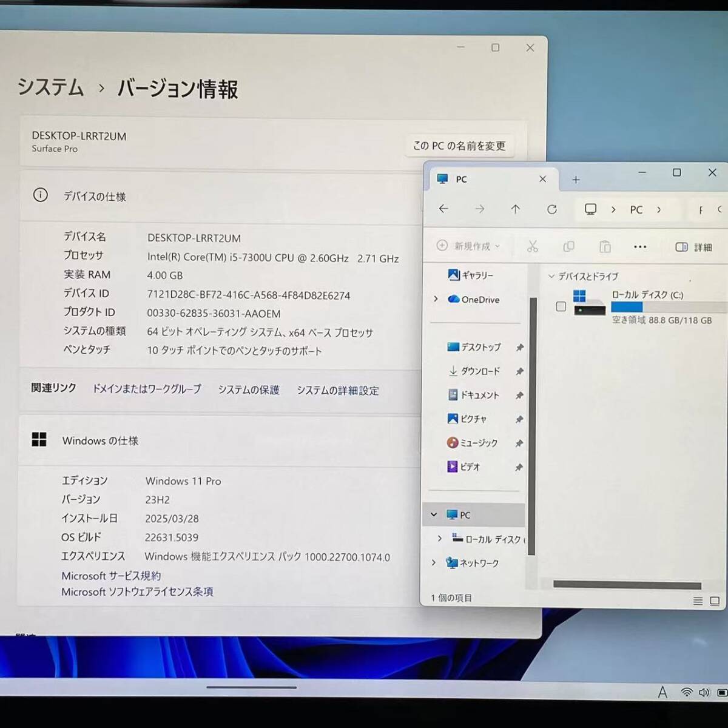The image size is (728, 728).
Task: Open ピクチャ quick access folder
Action: point(467,419)
